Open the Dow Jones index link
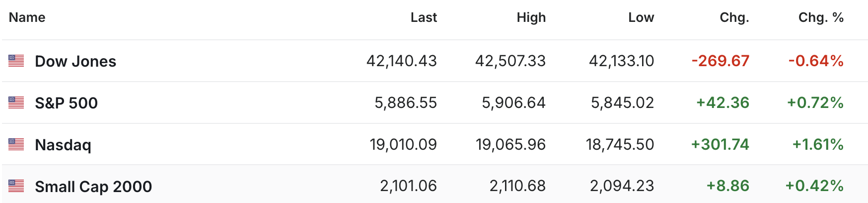Screen dimensions: 868x203 click(75, 61)
